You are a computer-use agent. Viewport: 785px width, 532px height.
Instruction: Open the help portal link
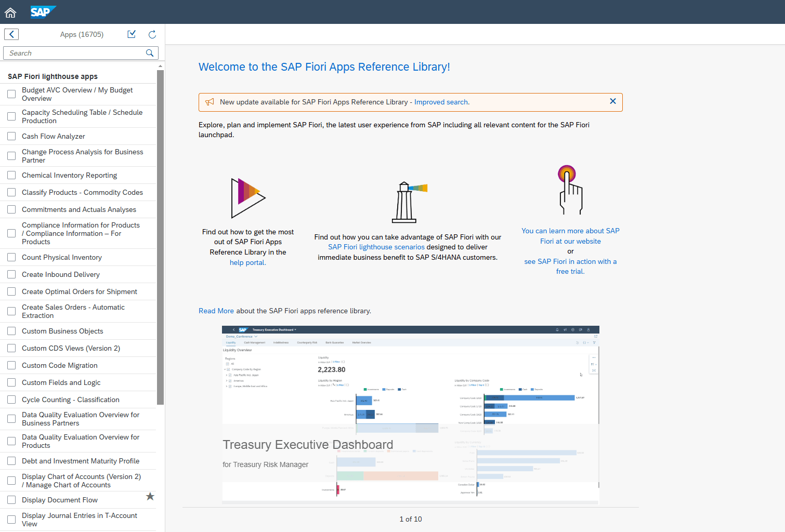(248, 262)
